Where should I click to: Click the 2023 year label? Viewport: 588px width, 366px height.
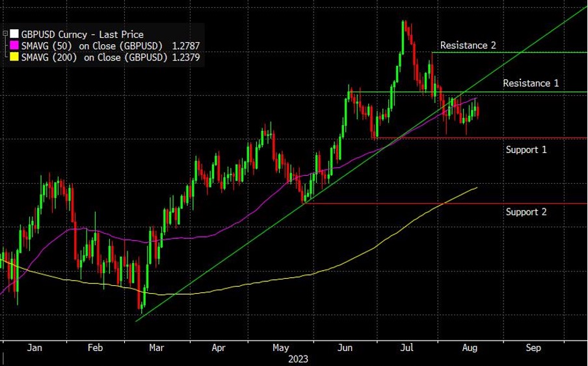[x=298, y=359]
